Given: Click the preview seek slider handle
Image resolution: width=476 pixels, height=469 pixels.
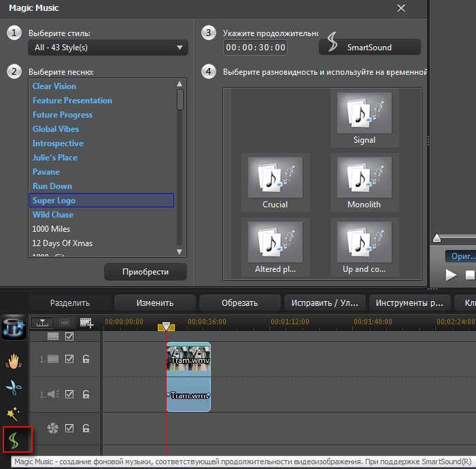Looking at the screenshot, I should 437,238.
